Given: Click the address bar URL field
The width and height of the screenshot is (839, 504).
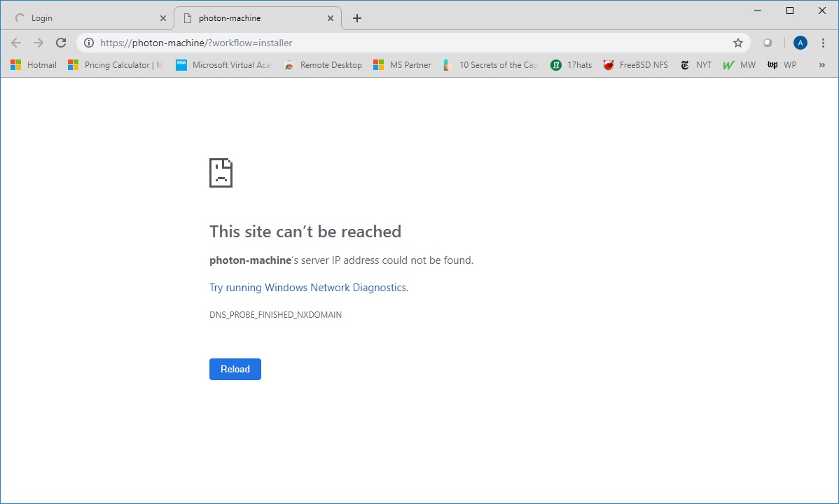Looking at the screenshot, I should coord(412,43).
